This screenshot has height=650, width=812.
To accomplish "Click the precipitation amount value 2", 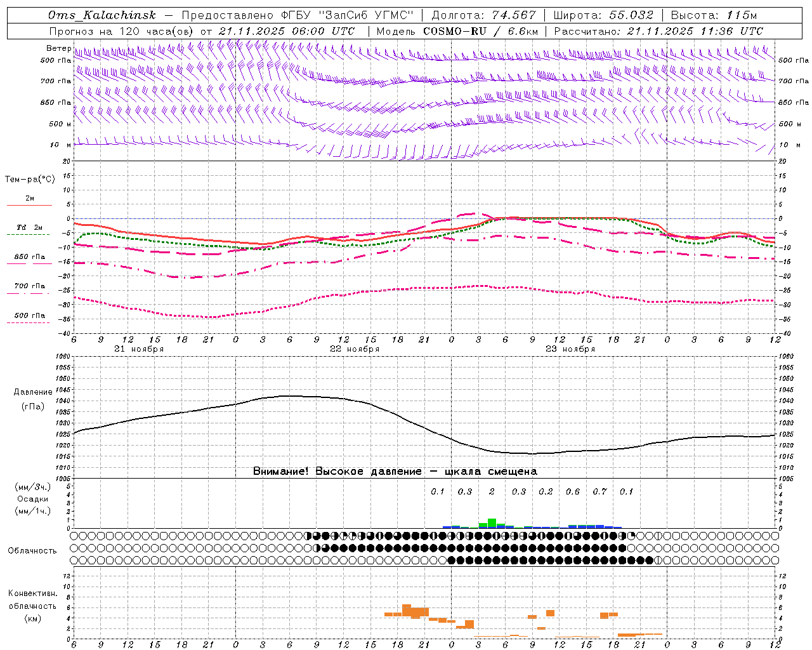I will 492,491.
